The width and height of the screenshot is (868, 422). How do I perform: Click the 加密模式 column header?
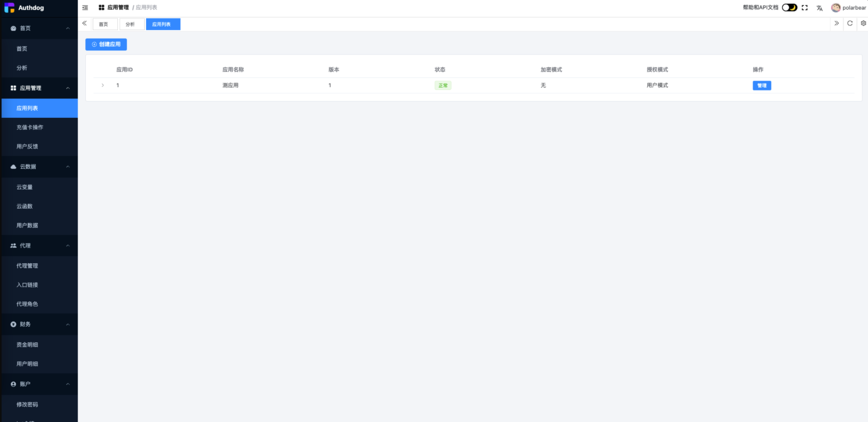pyautogui.click(x=551, y=70)
